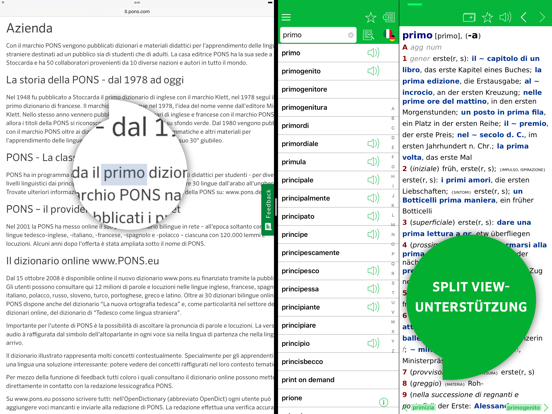Click example 'un posto in prima fila'
This screenshot has height=414, width=552.
[502, 112]
